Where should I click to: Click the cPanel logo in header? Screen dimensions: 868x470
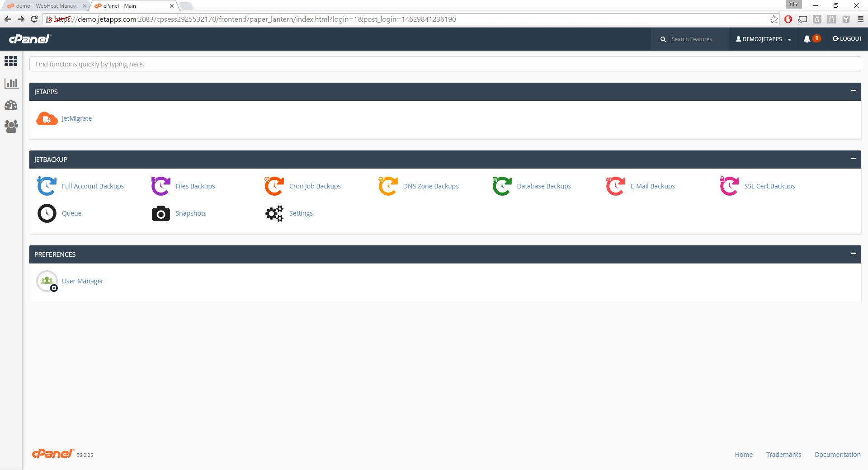(x=30, y=39)
